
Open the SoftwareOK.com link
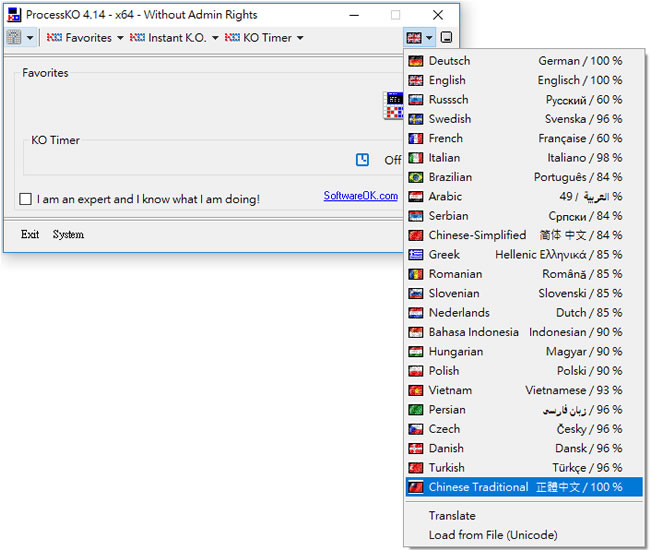coord(361,196)
